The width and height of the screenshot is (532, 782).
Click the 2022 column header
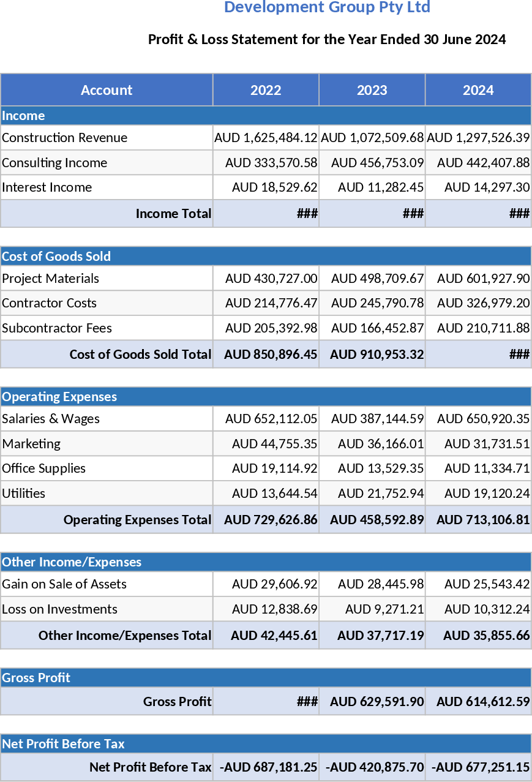(x=265, y=90)
